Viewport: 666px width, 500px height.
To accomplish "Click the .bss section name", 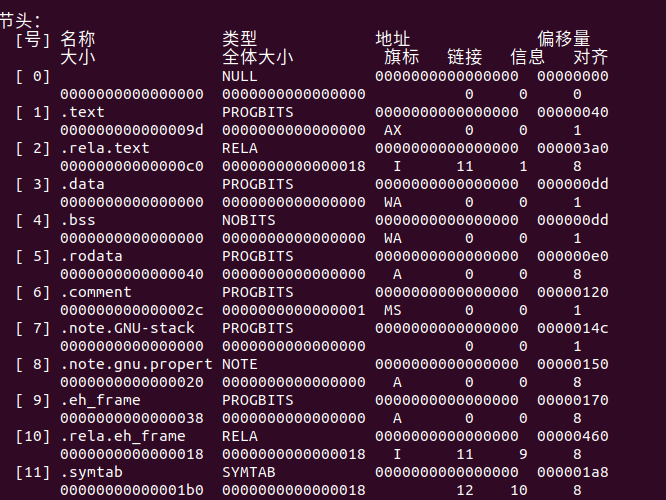I will click(x=78, y=220).
